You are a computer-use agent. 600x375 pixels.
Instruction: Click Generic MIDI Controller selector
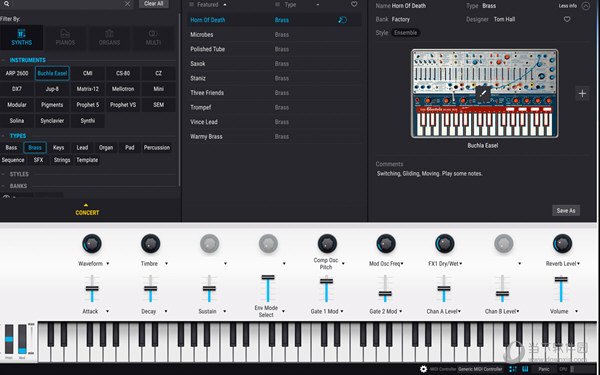click(x=480, y=369)
